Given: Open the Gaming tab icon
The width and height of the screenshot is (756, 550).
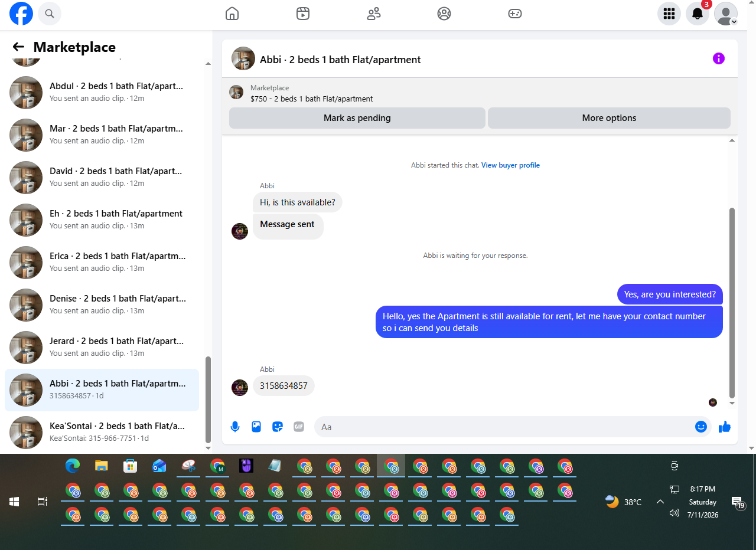Looking at the screenshot, I should point(515,14).
